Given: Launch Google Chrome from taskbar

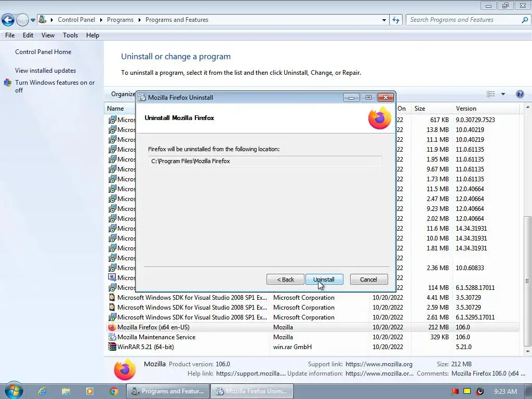Looking at the screenshot, I should (114, 391).
